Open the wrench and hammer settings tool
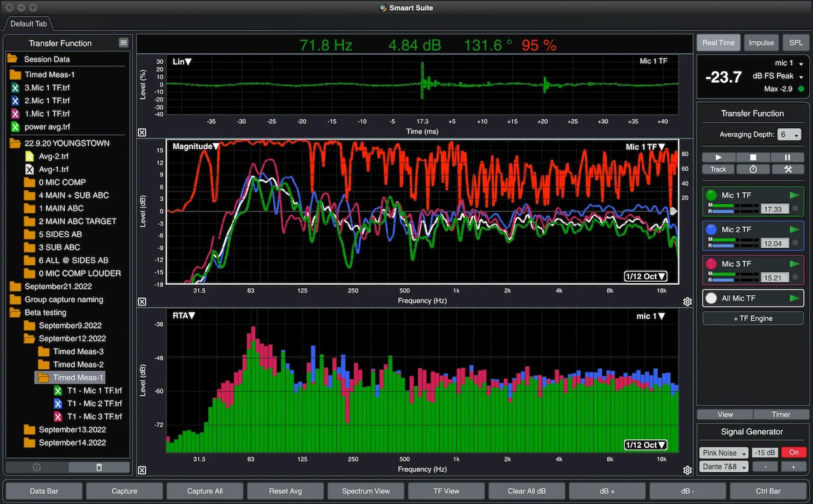 click(x=788, y=169)
